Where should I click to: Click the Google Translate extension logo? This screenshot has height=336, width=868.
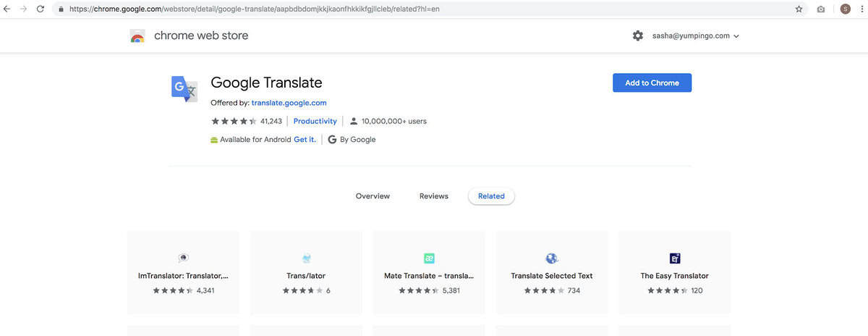184,88
